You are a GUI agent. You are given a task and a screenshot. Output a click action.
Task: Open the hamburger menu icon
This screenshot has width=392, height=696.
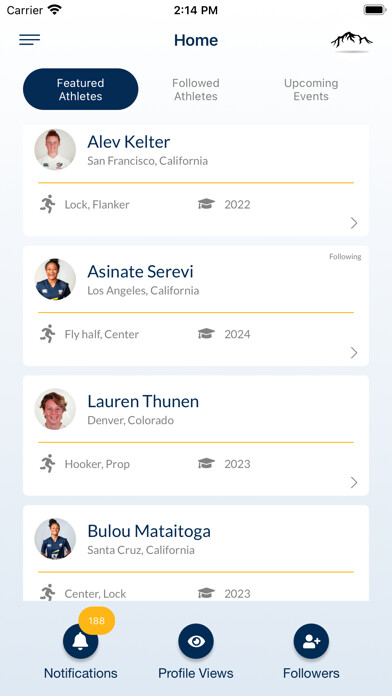29,40
